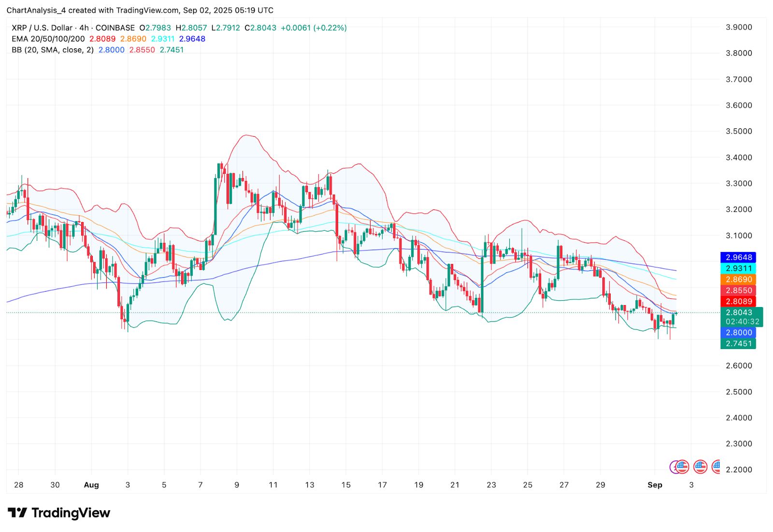Click the red 2.8089 EMA value in legend

102,39
